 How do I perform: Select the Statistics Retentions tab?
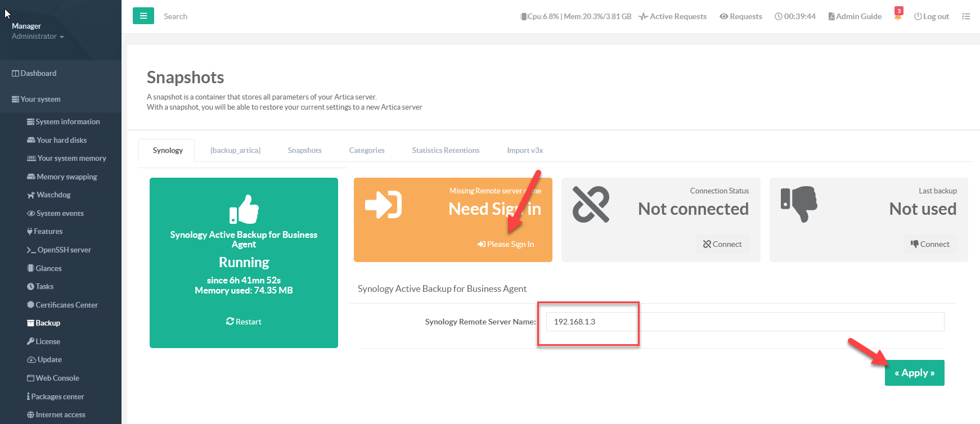point(446,150)
